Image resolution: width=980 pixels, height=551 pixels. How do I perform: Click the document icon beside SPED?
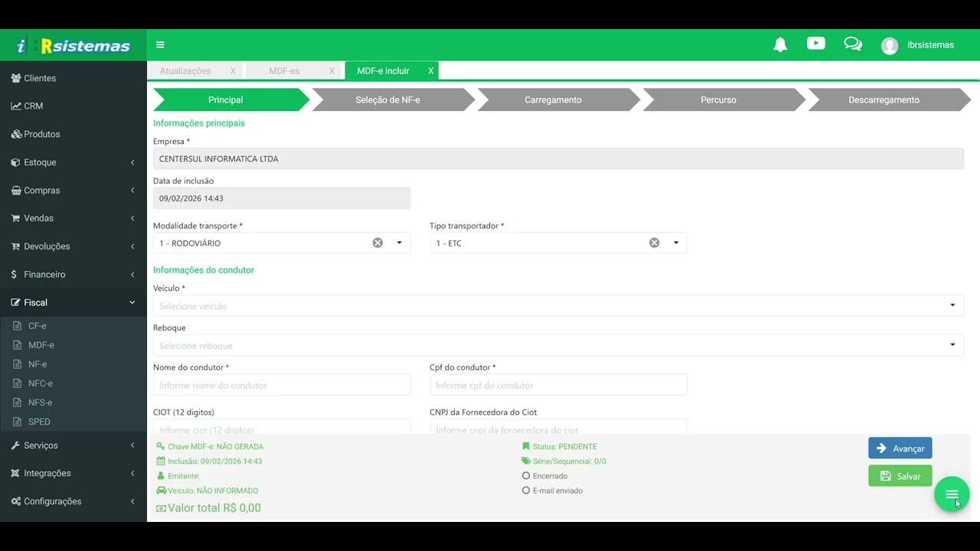[18, 422]
